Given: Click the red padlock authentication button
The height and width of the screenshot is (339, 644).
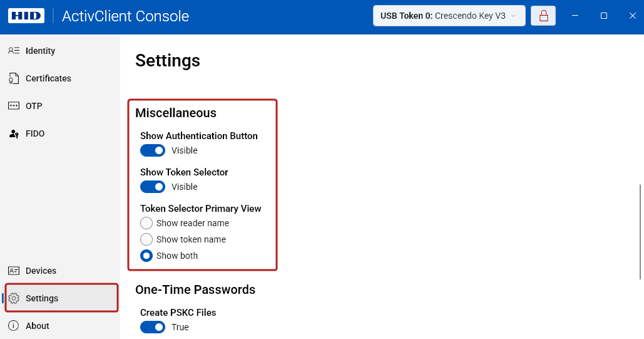Looking at the screenshot, I should [x=543, y=16].
